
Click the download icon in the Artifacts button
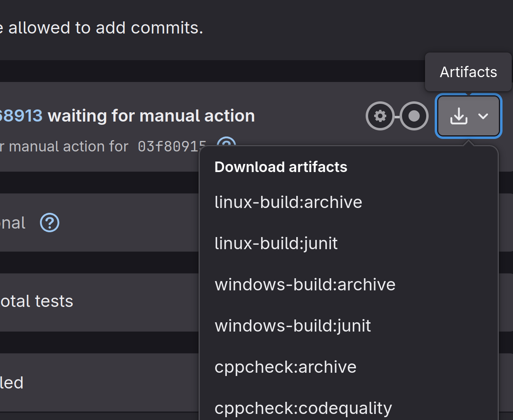pyautogui.click(x=459, y=116)
